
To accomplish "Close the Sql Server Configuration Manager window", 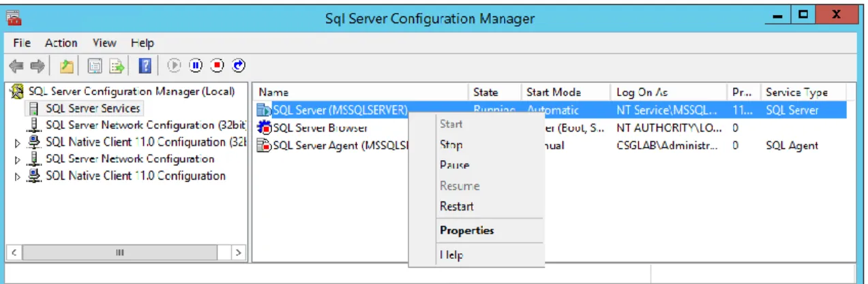I will pyautogui.click(x=837, y=15).
